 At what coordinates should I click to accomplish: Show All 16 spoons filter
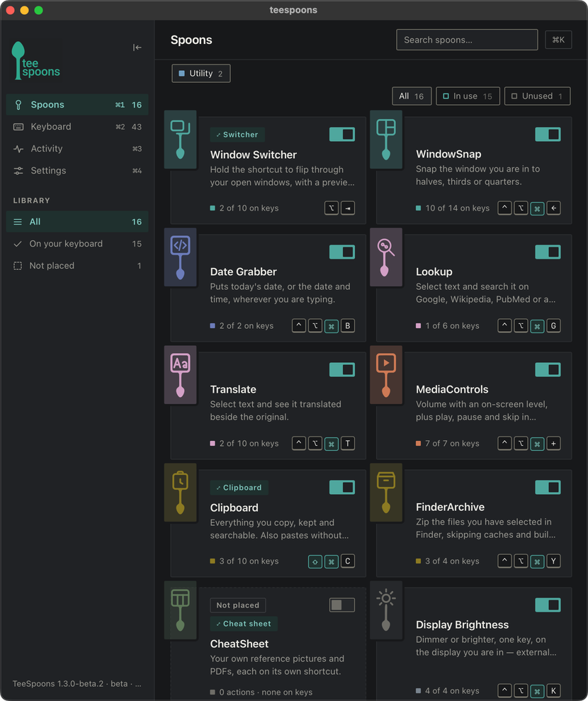pos(412,96)
